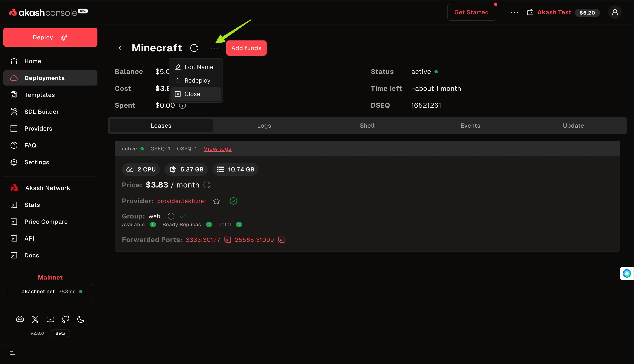Open external link icon for port 25565:31099
The image size is (634, 364).
click(x=281, y=240)
